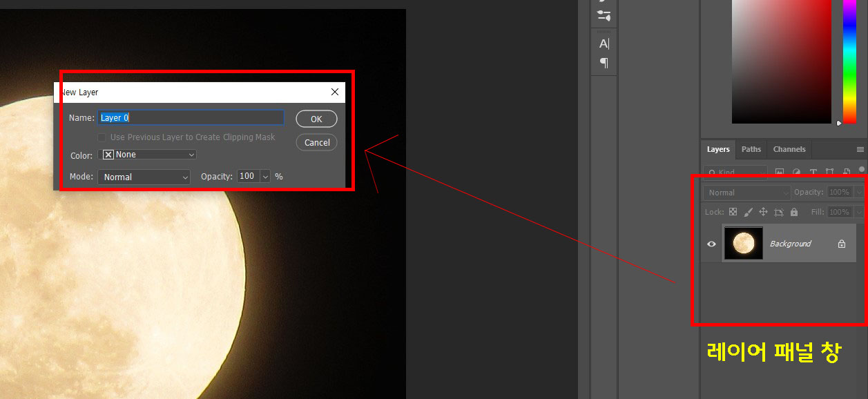
Task: Switch to the Channels tab
Action: point(789,149)
